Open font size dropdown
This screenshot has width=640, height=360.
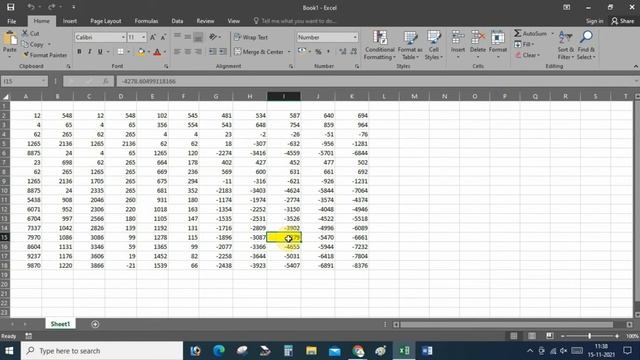(x=143, y=37)
